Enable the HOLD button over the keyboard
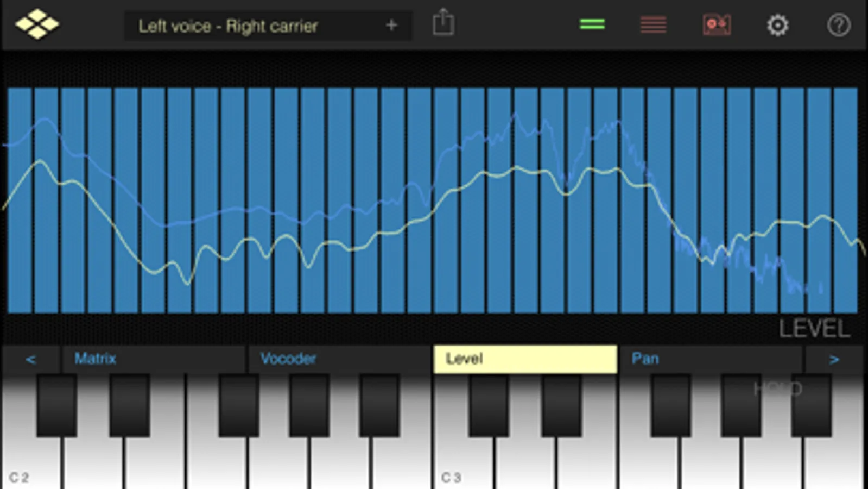Viewport: 868px width, 489px height. 778,388
